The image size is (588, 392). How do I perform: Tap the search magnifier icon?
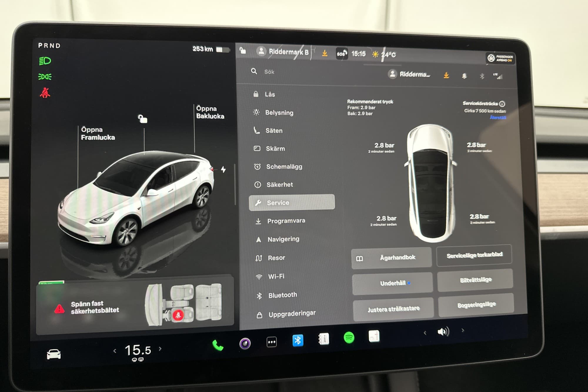pos(254,71)
